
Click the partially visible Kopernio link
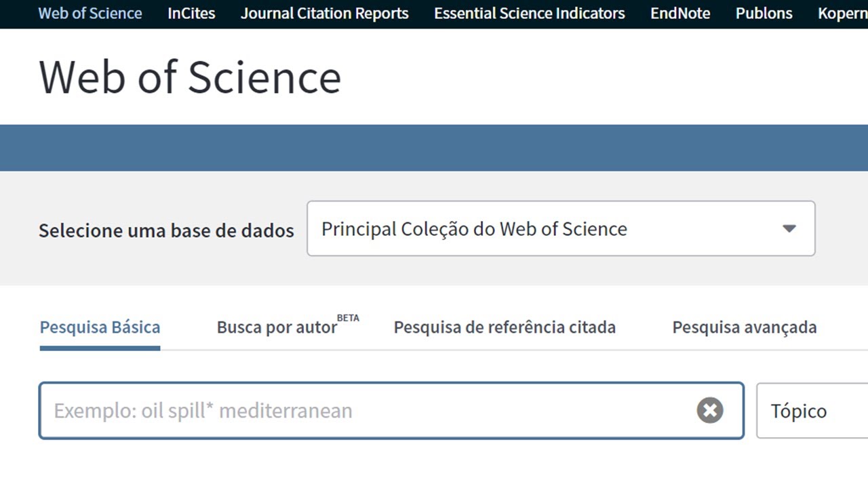pos(842,14)
